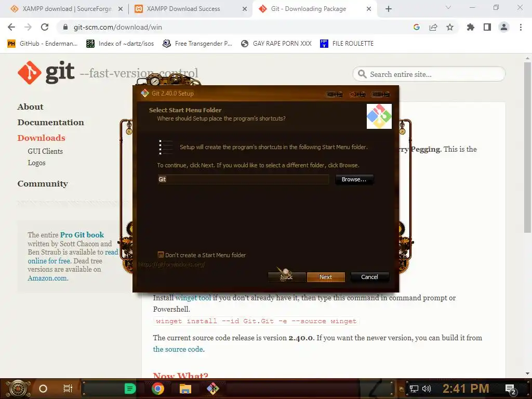Click Next in the Git Setup dialog
The width and height of the screenshot is (532, 399).
coord(326,277)
